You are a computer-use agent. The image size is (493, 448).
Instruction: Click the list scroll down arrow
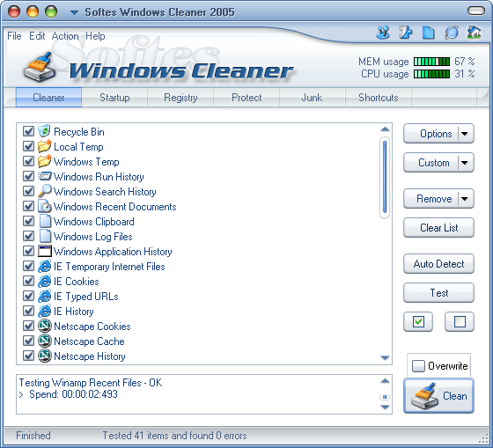(x=385, y=357)
